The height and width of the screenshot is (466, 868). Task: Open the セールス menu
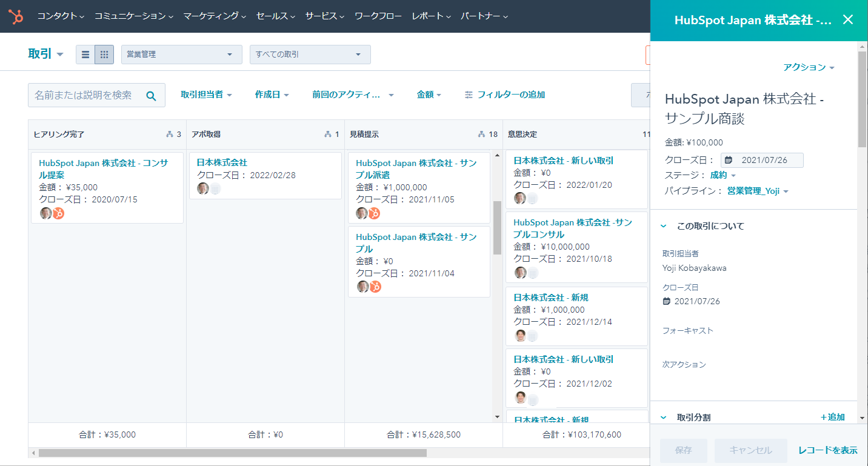pyautogui.click(x=276, y=16)
